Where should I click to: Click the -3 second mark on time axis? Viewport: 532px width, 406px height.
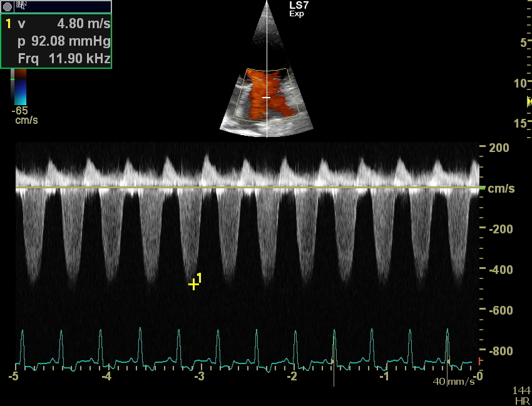(x=199, y=377)
